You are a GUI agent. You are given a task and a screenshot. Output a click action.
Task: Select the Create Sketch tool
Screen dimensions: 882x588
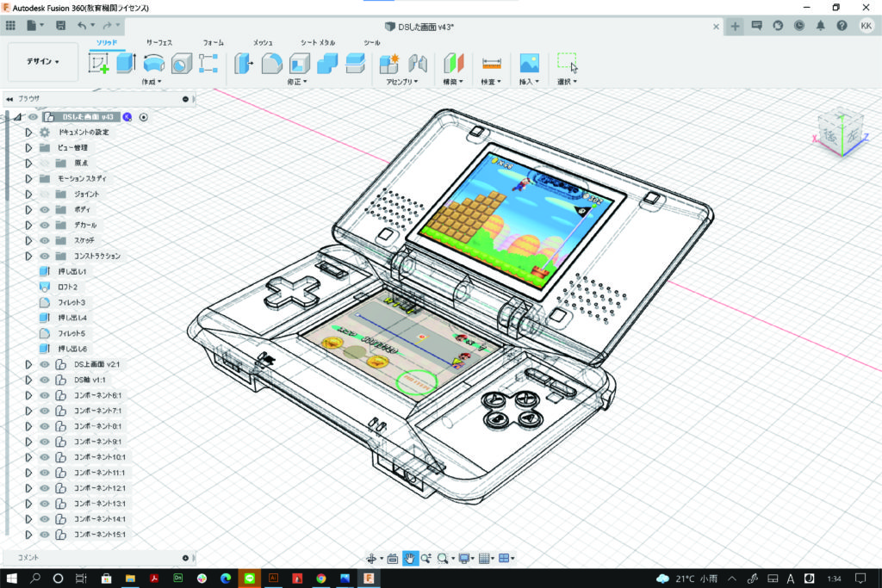99,63
